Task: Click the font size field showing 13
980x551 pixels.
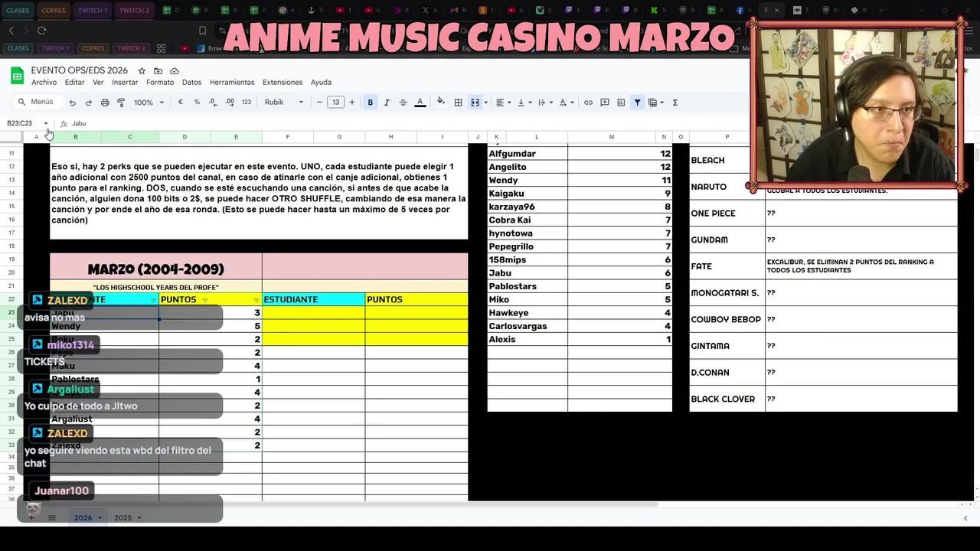Action: [x=335, y=103]
